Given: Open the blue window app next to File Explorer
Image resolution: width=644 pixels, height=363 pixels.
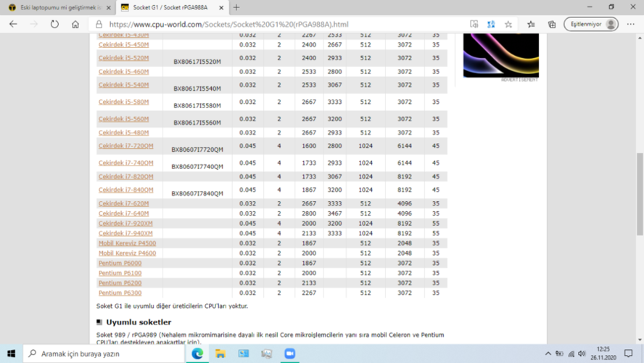Looking at the screenshot, I should 244,354.
